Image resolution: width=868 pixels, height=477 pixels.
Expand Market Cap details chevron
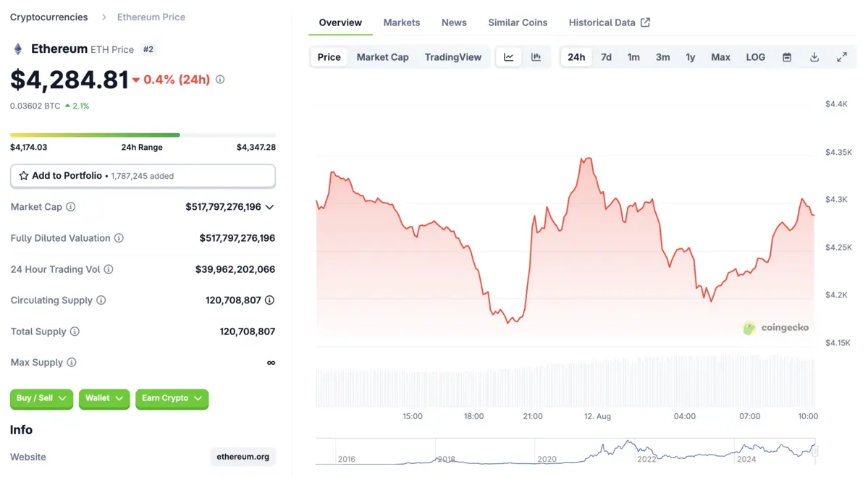(270, 207)
